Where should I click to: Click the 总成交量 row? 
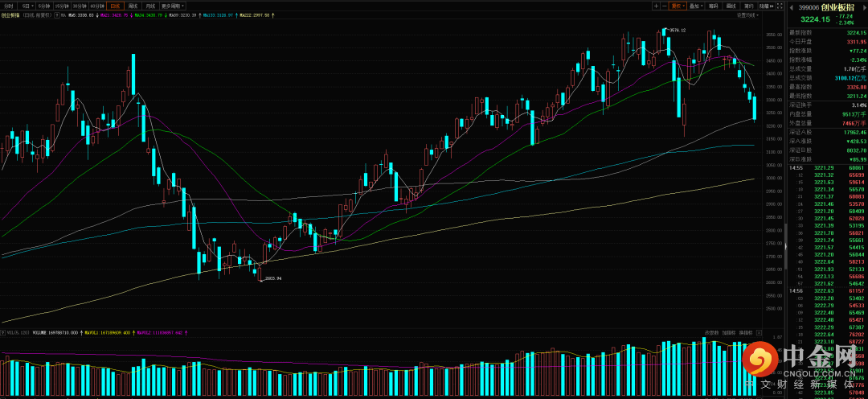click(826, 68)
